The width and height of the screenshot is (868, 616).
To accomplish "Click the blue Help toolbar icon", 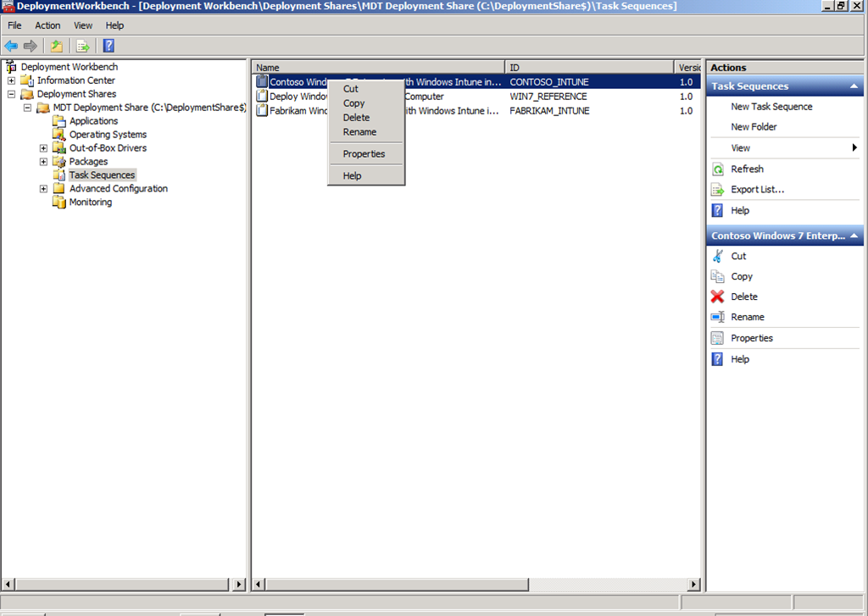I will pyautogui.click(x=108, y=46).
